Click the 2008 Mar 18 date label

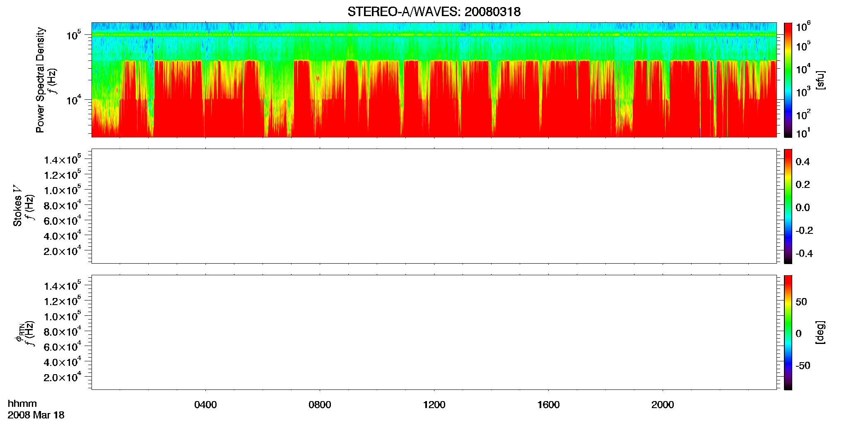coord(36,415)
